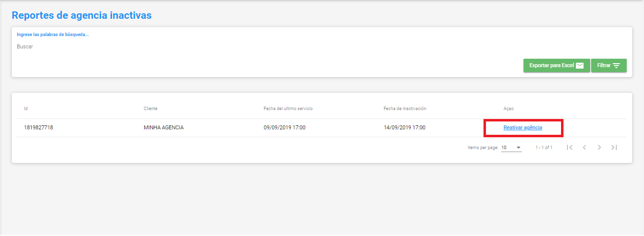Go to the previous page arrow

(584, 147)
